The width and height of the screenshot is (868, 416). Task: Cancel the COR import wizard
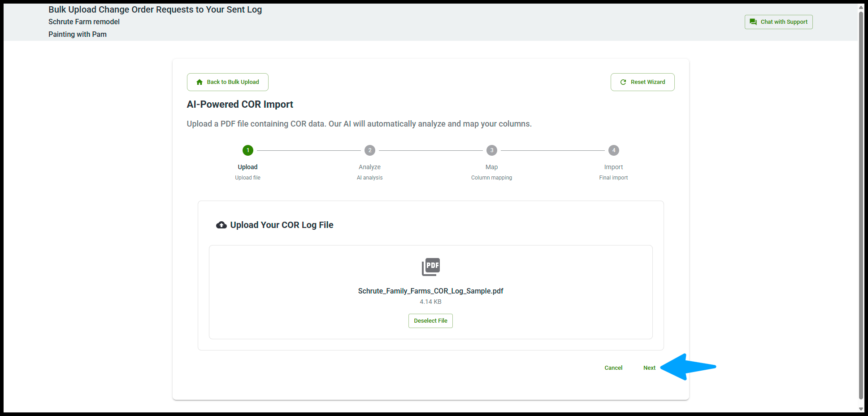(613, 368)
